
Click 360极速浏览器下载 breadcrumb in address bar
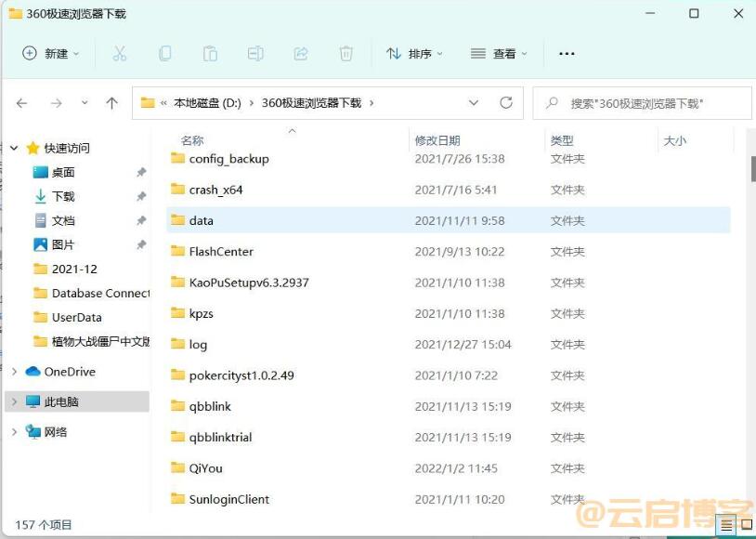(x=311, y=103)
